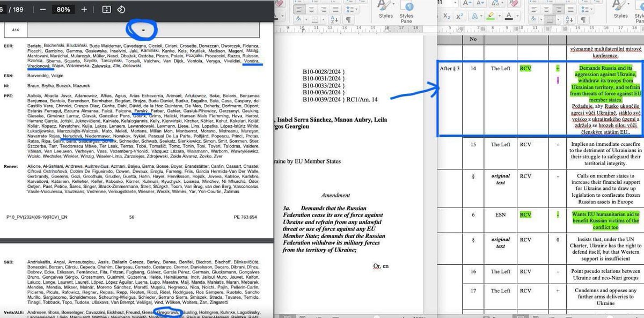Center text in the middle Word window
Image resolution: width=644 pixels, height=318 pixels.
click(311, 9)
